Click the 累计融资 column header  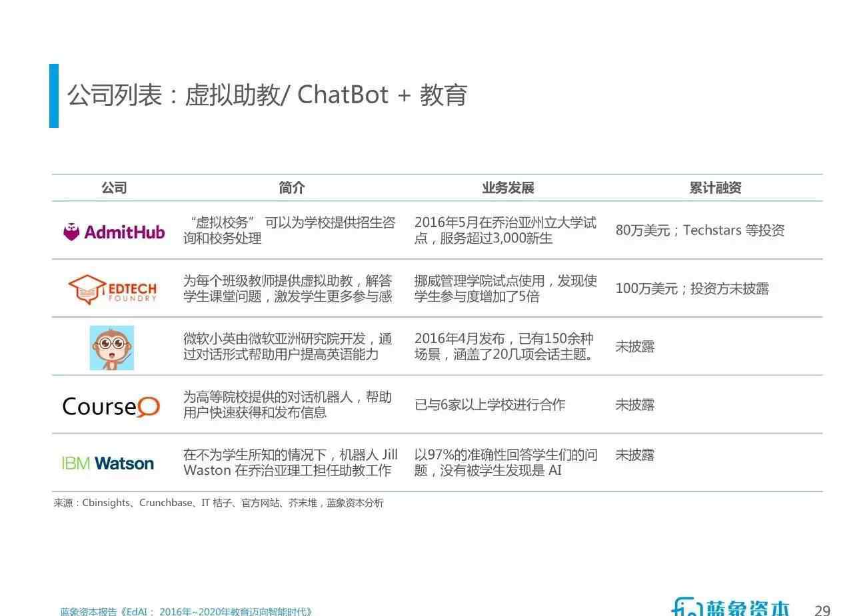click(x=715, y=188)
